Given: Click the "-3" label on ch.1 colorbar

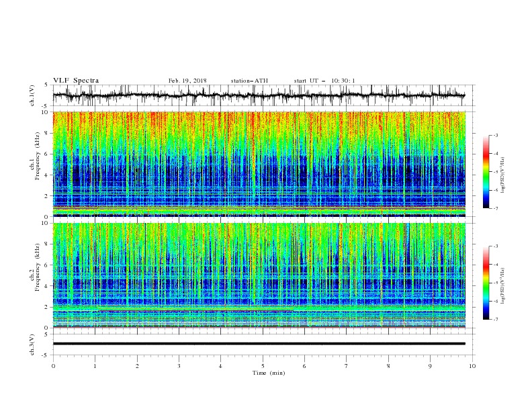Looking at the screenshot, I should click(x=496, y=135).
